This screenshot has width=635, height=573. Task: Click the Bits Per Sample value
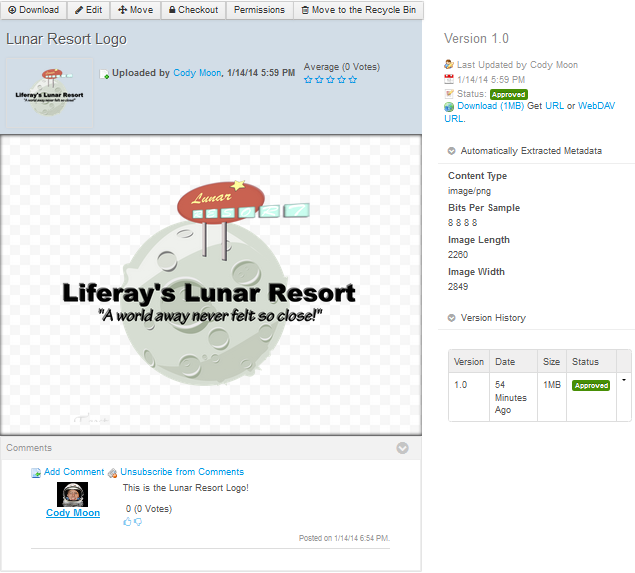tap(462, 223)
